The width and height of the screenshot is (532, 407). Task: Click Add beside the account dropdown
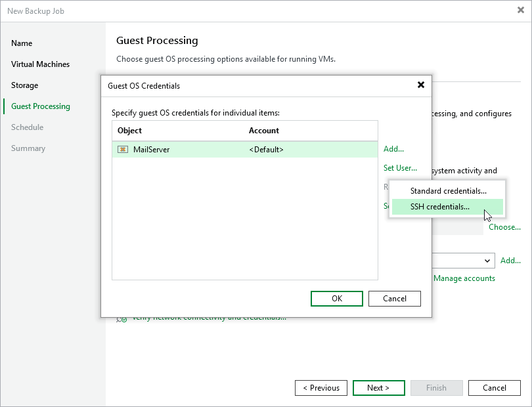[510, 261]
